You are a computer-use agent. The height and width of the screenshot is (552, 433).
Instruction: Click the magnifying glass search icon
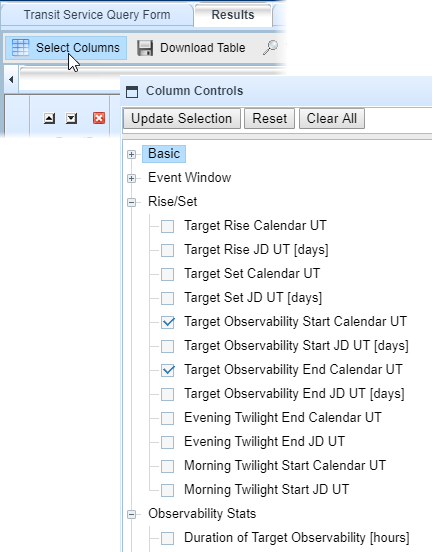270,48
